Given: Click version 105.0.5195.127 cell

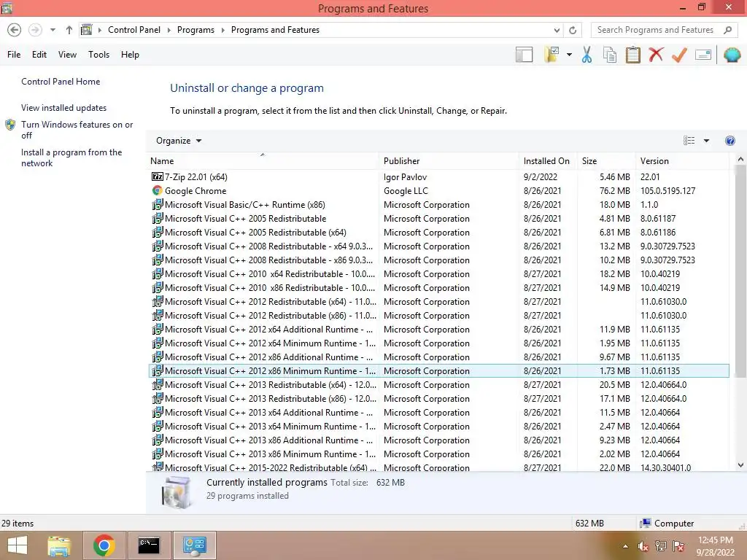Looking at the screenshot, I should coord(667,191).
